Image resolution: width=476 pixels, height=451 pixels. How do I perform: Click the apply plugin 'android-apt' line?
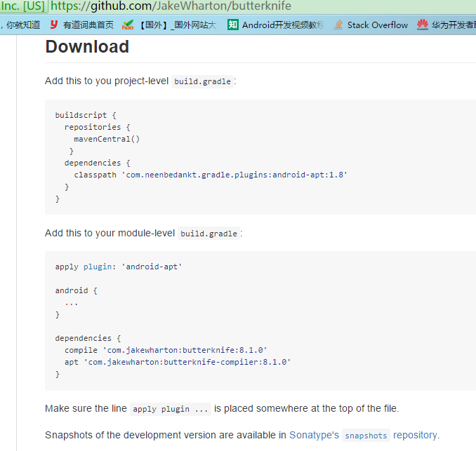[x=119, y=267]
